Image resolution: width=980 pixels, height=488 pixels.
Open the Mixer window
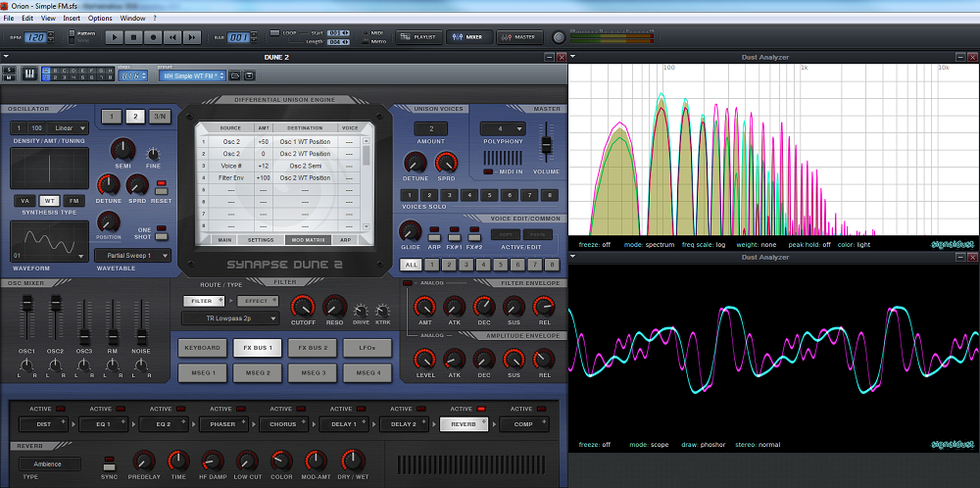469,37
